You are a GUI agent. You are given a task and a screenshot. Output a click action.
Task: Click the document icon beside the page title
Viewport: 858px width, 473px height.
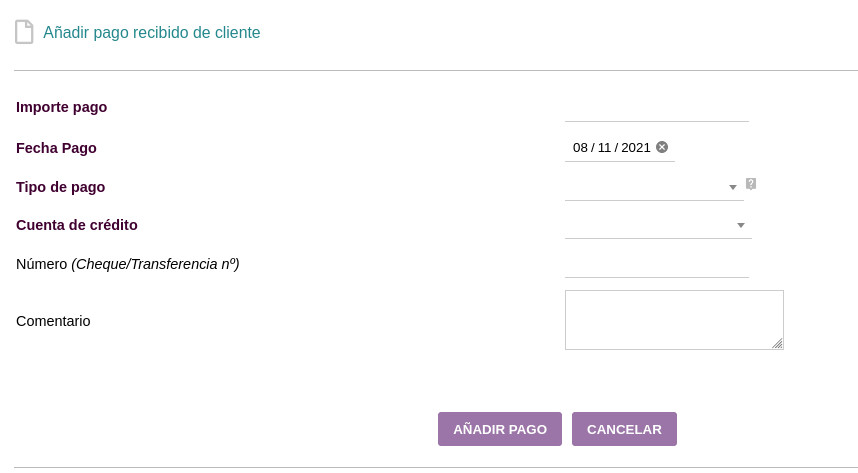tap(24, 32)
